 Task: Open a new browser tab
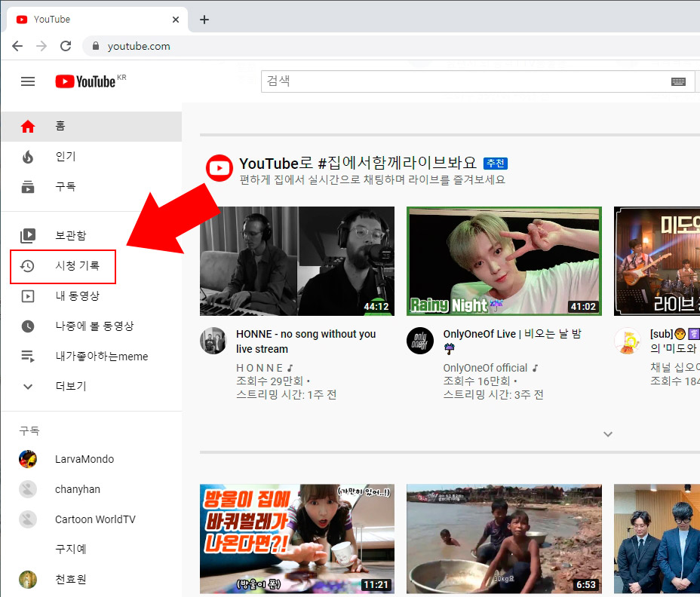[204, 19]
